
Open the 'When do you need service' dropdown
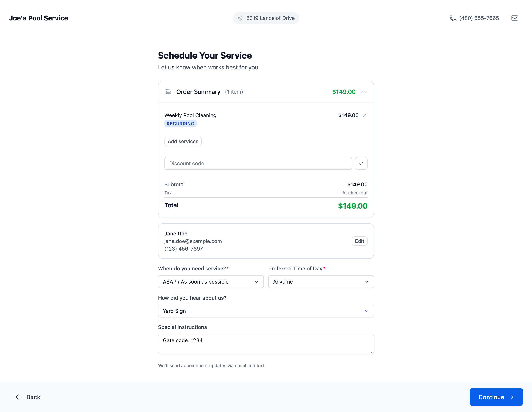pos(210,281)
